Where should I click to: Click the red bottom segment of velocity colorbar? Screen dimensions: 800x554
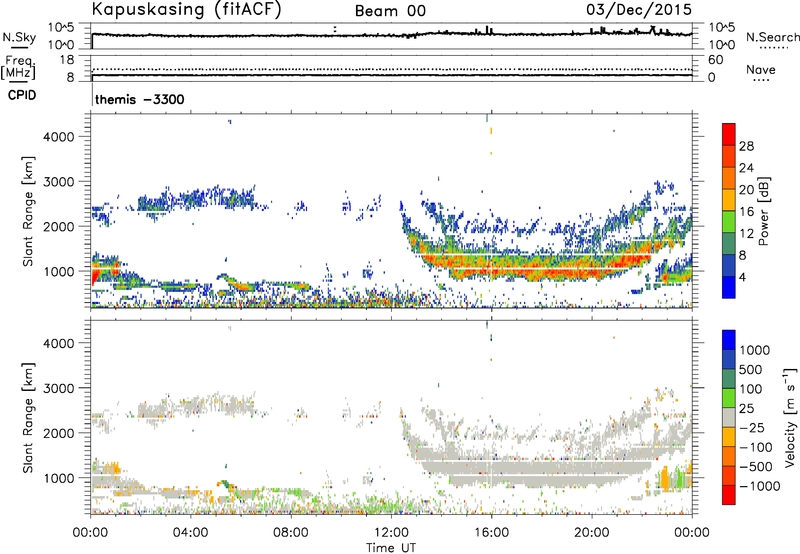click(x=729, y=495)
